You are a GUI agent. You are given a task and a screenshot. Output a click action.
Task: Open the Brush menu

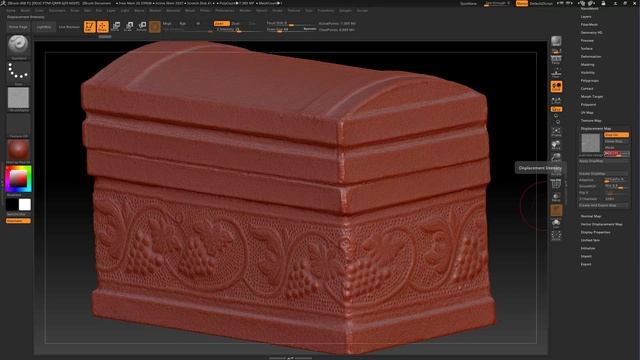[25, 11]
